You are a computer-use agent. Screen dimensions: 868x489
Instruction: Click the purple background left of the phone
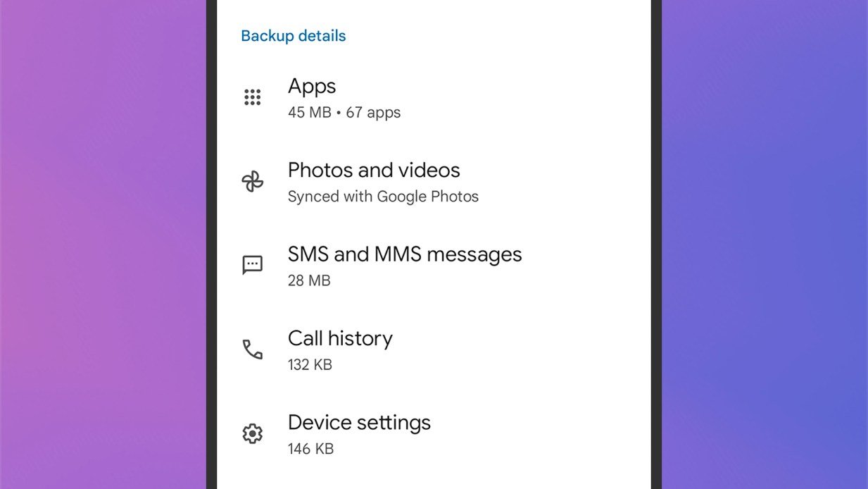103,244
